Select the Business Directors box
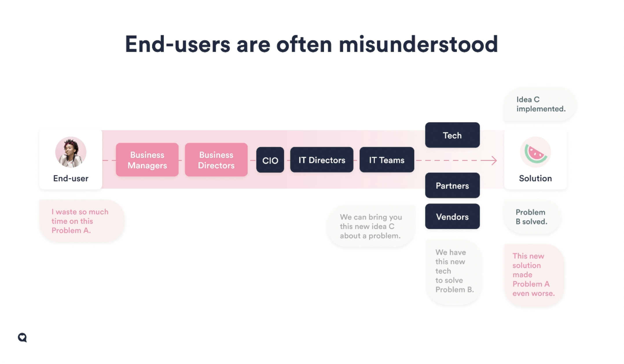 click(217, 160)
